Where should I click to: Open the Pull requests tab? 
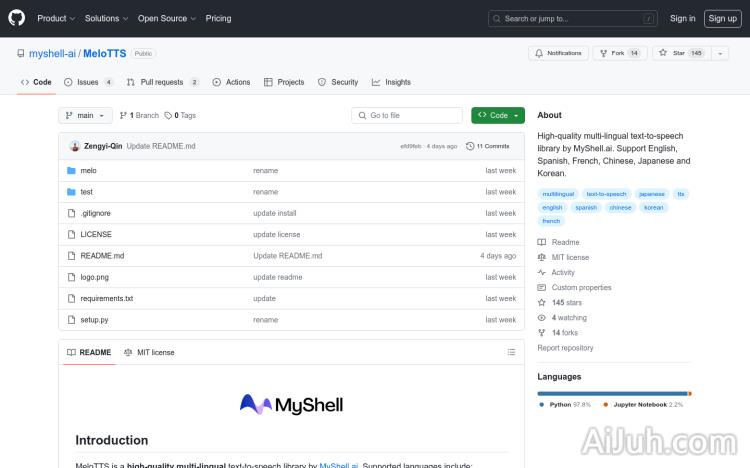click(162, 82)
